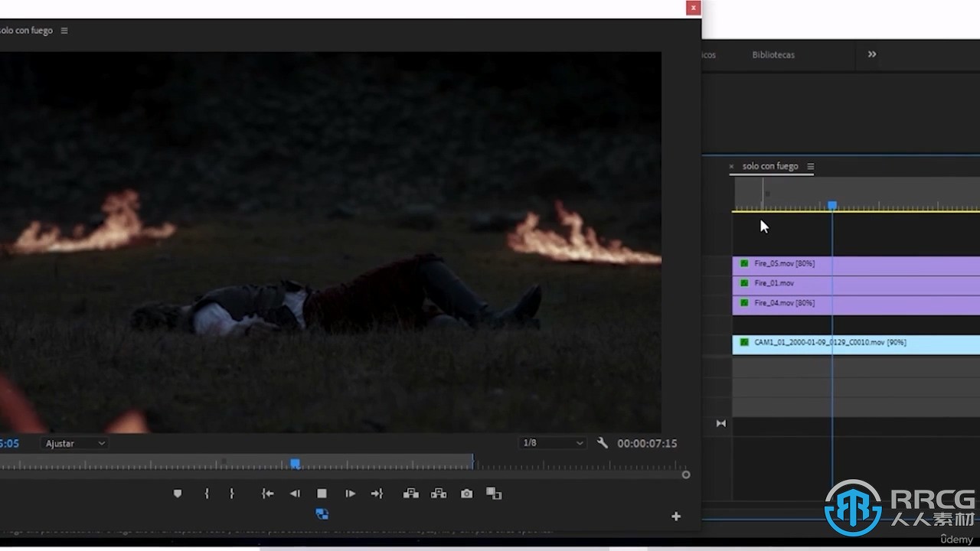Open Program monitor settings wrench
Image resolution: width=980 pixels, height=551 pixels.
(x=603, y=442)
